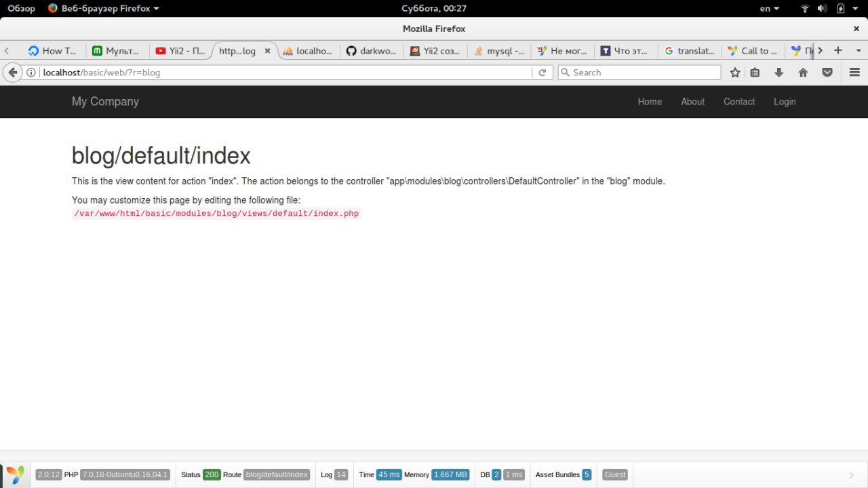Open the Memory 1.667 MB badge
868x488 pixels.
450,474
